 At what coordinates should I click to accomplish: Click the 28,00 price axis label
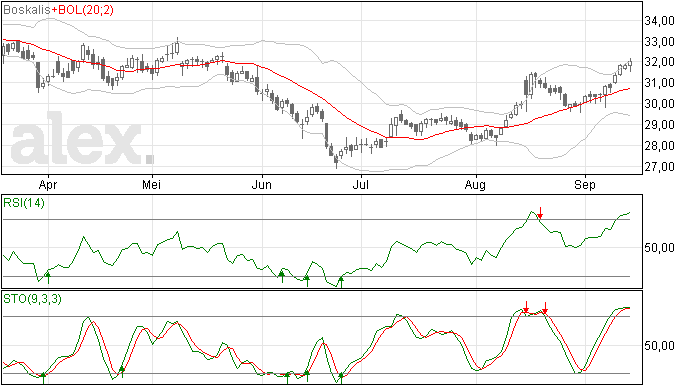(659, 146)
